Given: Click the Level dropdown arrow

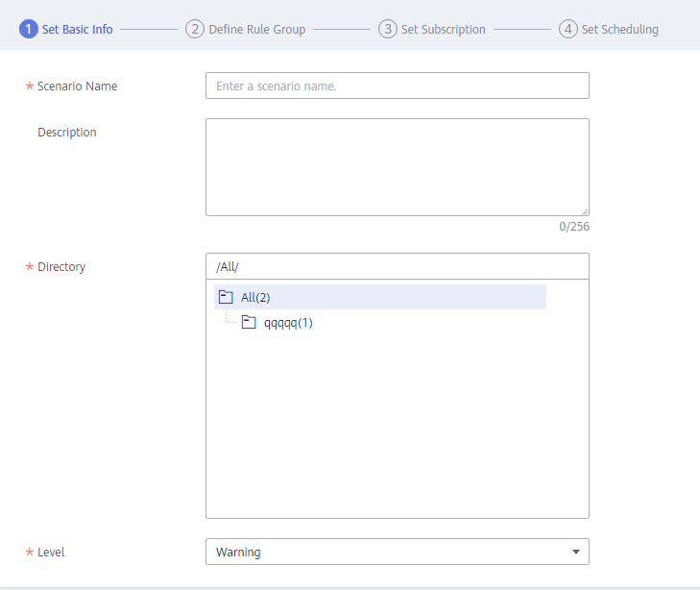Looking at the screenshot, I should point(576,552).
